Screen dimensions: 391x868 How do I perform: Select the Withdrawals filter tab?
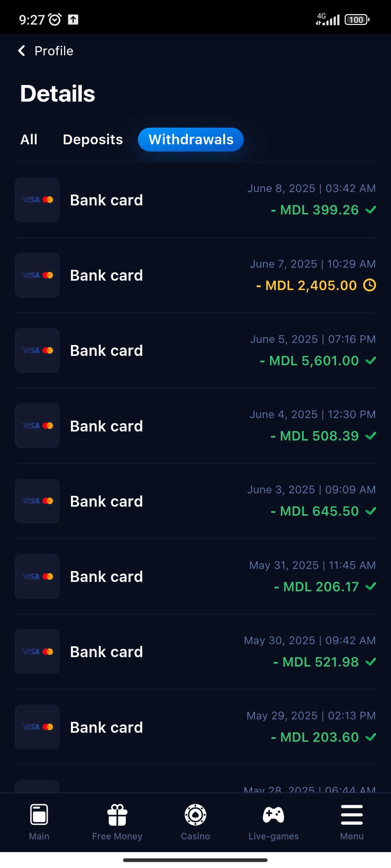[x=191, y=140]
